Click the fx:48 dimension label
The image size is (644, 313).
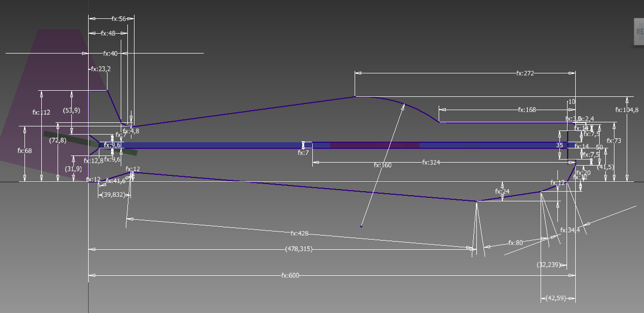tap(108, 33)
